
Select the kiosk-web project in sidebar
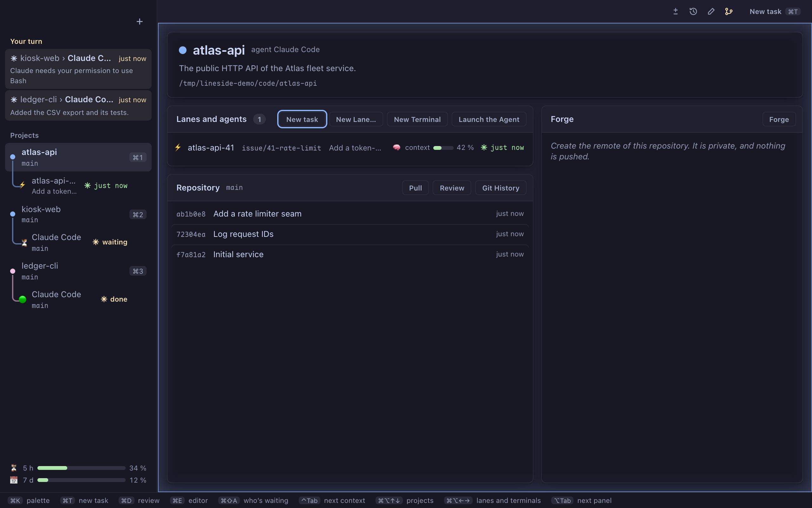click(x=78, y=214)
